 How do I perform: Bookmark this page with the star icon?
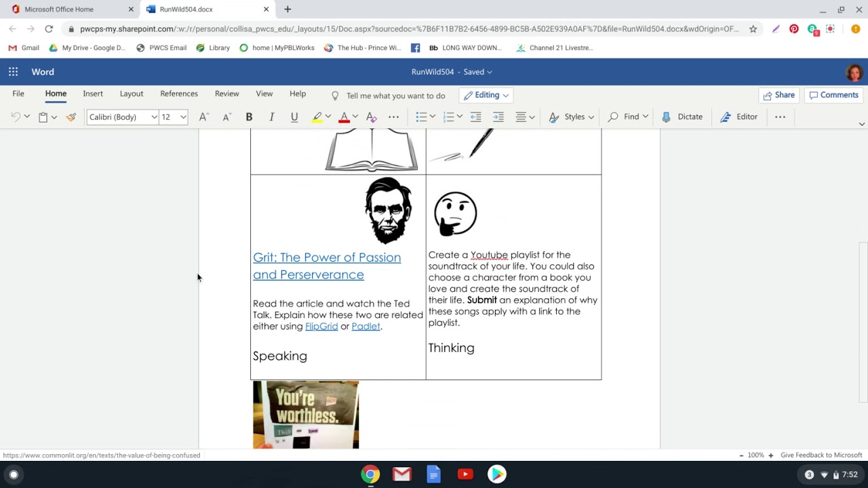[753, 29]
